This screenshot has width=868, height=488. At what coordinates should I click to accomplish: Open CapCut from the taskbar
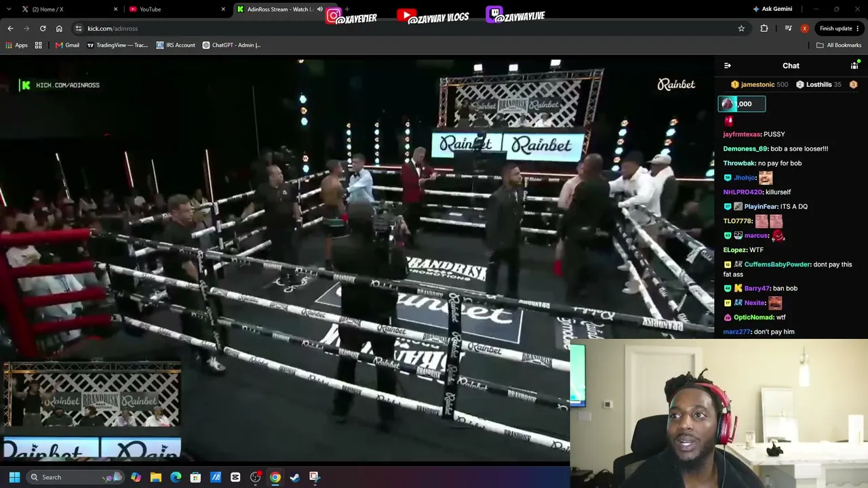tap(235, 477)
